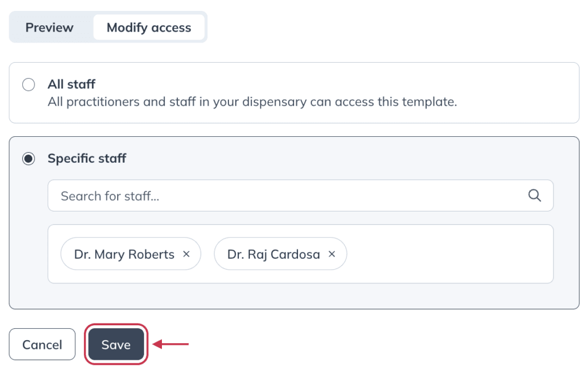Image resolution: width=588 pixels, height=377 pixels.
Task: Focus the Search for staff field
Action: pyautogui.click(x=300, y=195)
